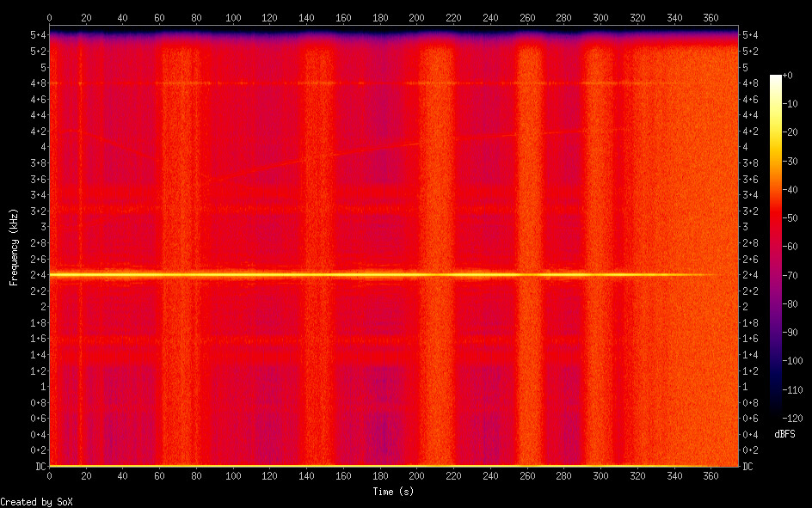Image resolution: width=812 pixels, height=508 pixels.
Task: Click the DC label on the left axis
Action: (38, 467)
